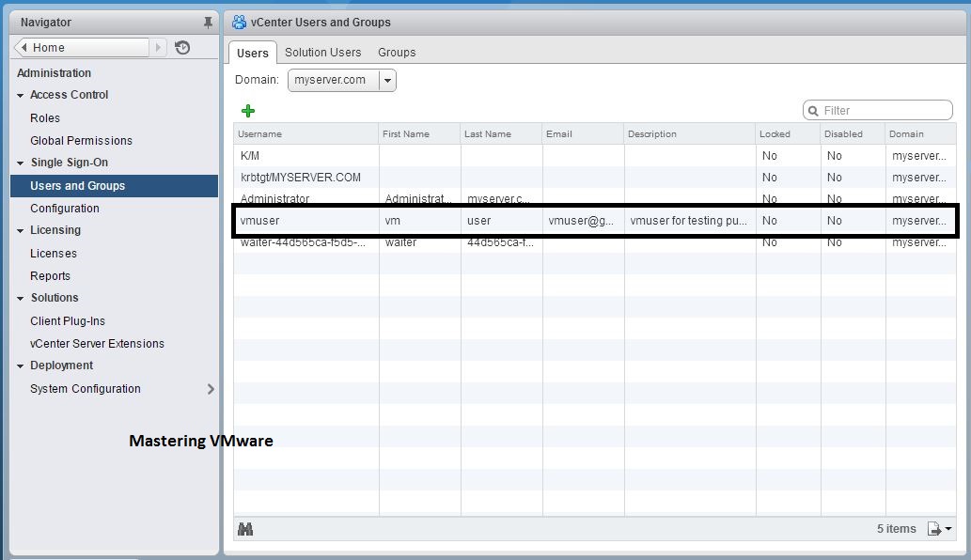Open Global Permissions
Viewport: 971px width, 560px height.
pos(81,140)
